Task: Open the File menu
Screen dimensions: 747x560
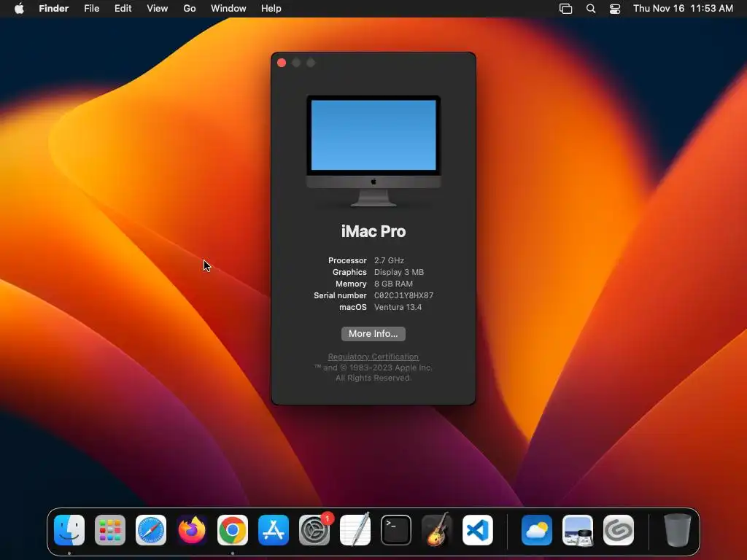Action: pos(91,9)
